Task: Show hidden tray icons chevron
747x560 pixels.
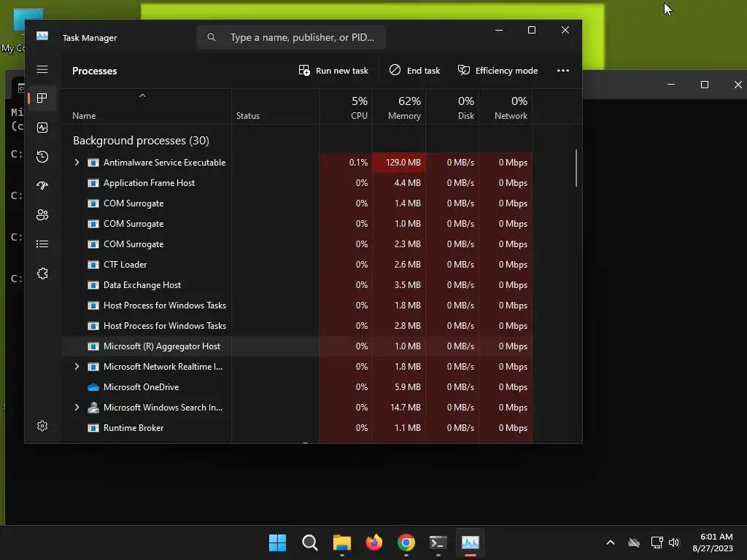Action: click(x=611, y=542)
